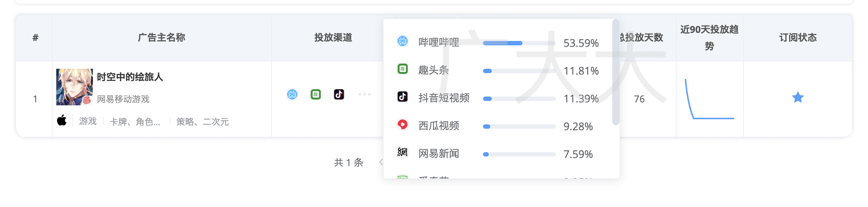The image size is (868, 207).
Task: Click the 网易移动游戏 company name
Action: coord(123,99)
